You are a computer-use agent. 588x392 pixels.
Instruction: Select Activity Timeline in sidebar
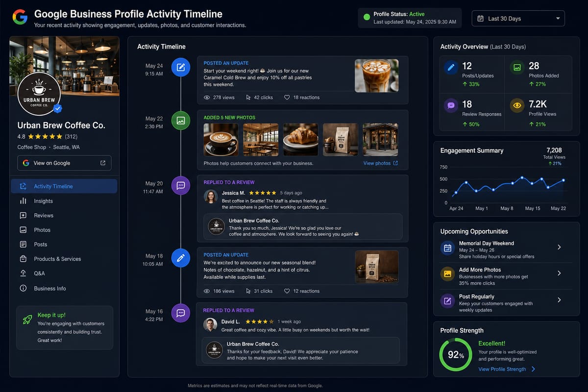64,186
